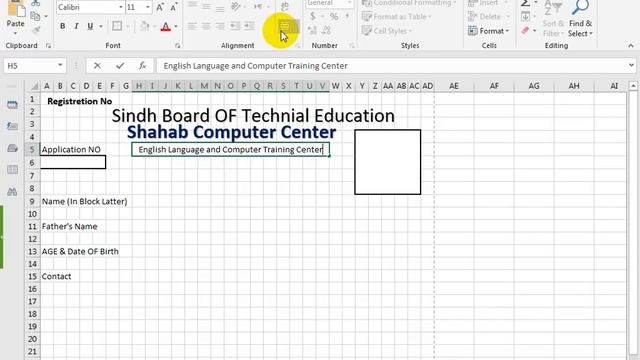Click the Fill down icon
The image size is (640, 360).
click(526, 17)
